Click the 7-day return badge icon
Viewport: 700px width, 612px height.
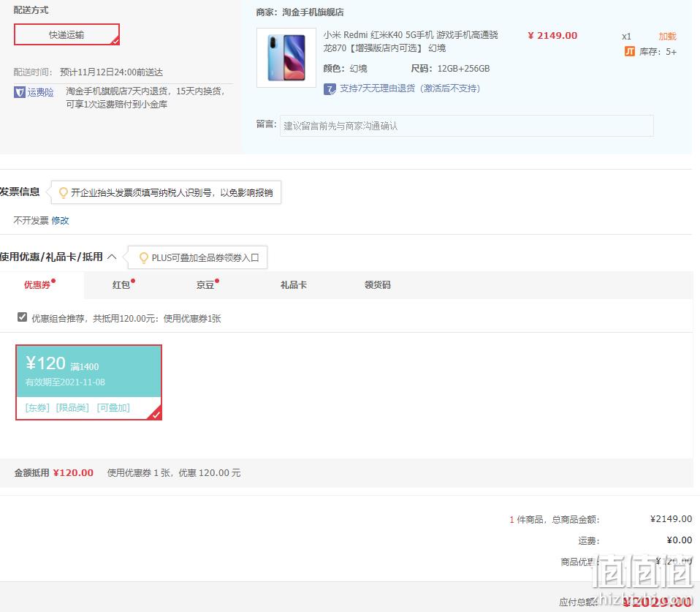click(x=330, y=89)
